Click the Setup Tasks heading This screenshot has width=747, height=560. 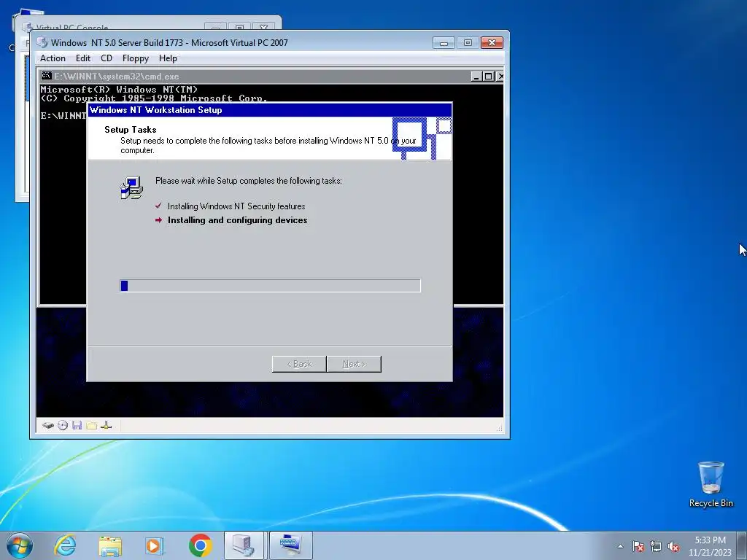click(x=131, y=130)
